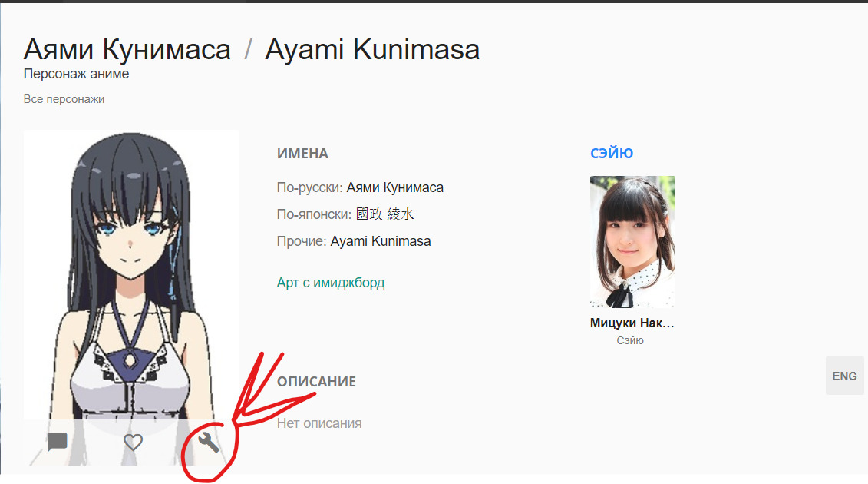This screenshot has height=484, width=868.
Task: Select the Japanese name '國政 綾水'
Action: point(385,214)
